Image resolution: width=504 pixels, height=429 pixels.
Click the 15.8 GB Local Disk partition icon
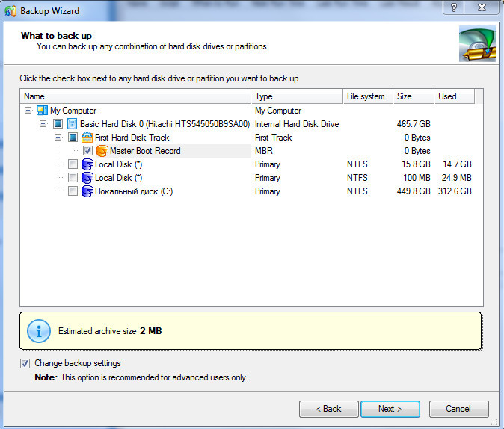[x=87, y=164]
